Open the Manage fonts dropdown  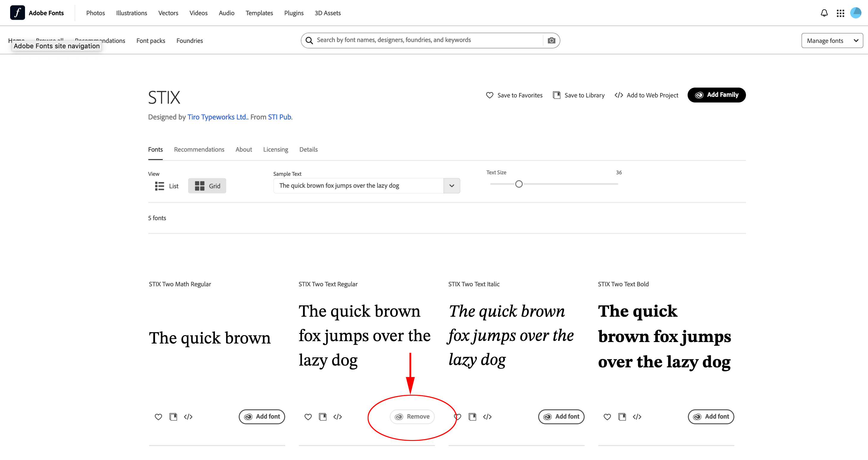coord(832,40)
